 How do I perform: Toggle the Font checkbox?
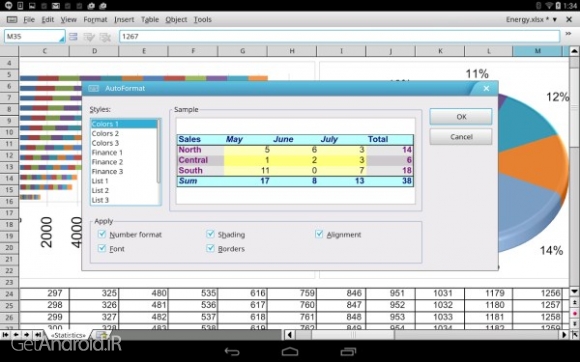click(102, 248)
